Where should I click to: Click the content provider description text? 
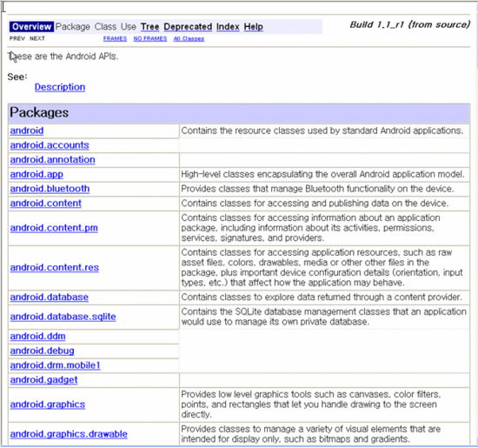[322, 297]
